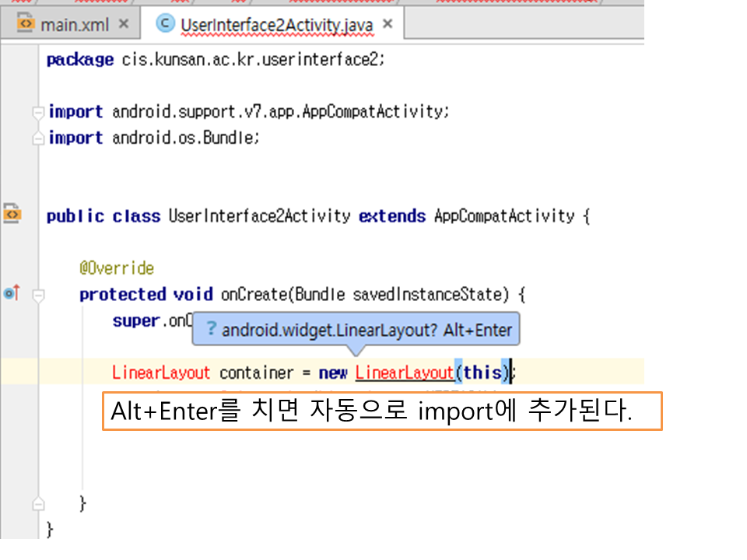Click the Java class icon on the tab
This screenshot has width=747, height=560.
click(x=165, y=23)
